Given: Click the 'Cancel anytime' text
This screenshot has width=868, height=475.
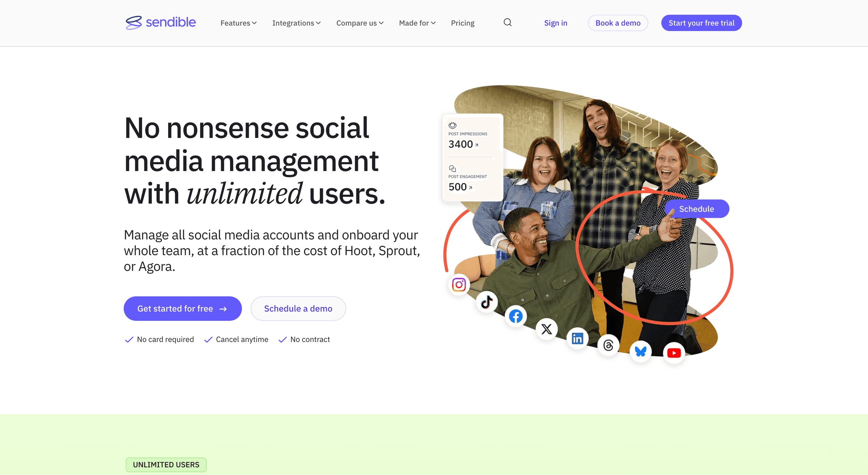Looking at the screenshot, I should (x=242, y=339).
